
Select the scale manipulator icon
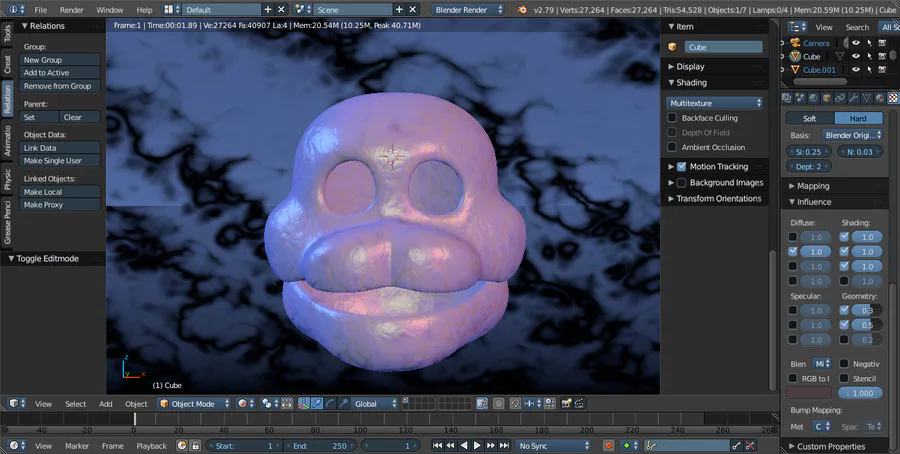click(x=343, y=403)
